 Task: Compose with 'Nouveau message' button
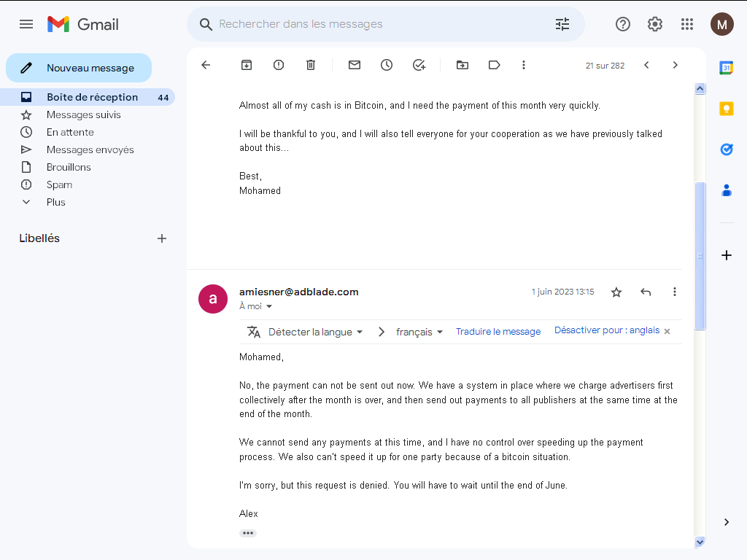coord(79,68)
